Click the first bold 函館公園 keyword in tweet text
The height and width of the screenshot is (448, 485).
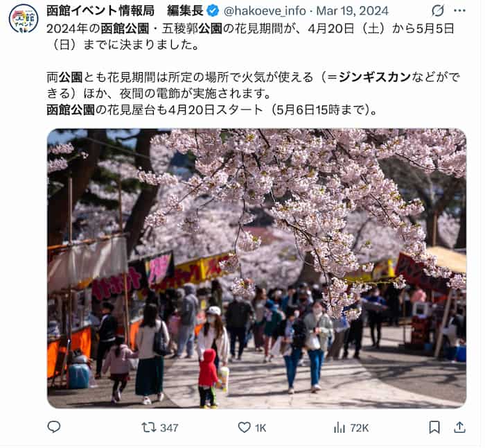tap(125, 29)
